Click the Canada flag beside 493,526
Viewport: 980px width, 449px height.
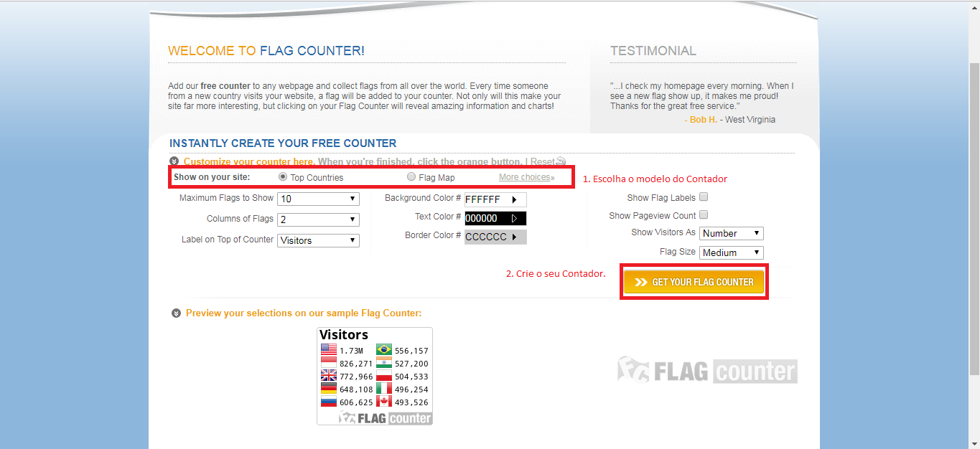pos(384,402)
